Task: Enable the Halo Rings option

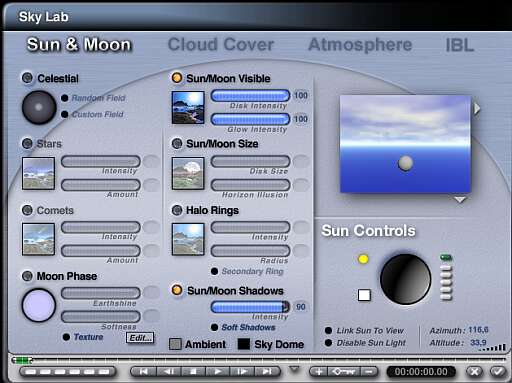Action: click(177, 210)
